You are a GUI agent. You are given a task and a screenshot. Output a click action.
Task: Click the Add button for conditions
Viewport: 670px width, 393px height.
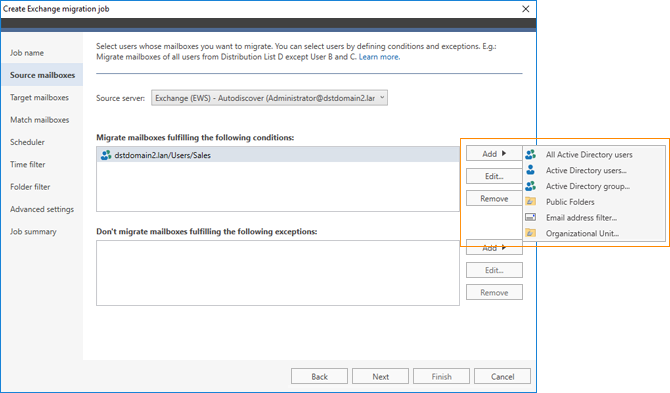click(494, 154)
